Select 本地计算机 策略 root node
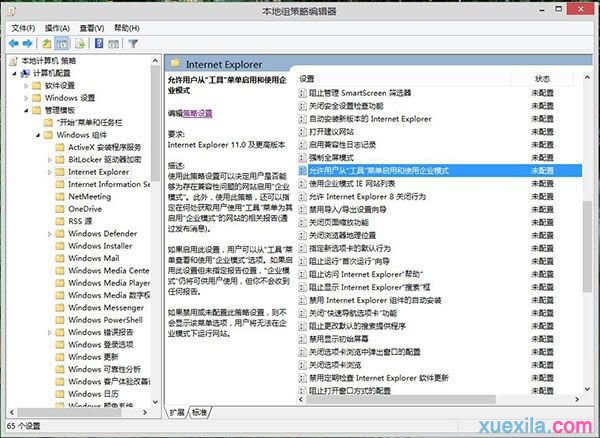Image resolution: width=600 pixels, height=438 pixels. pyautogui.click(x=48, y=61)
